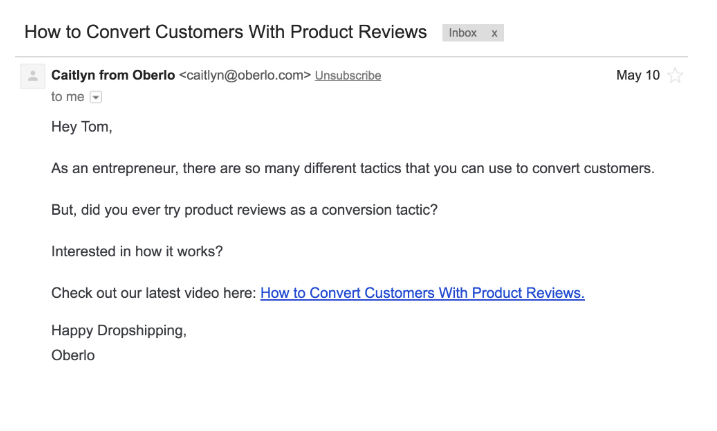Click the Inbox label tag

(x=462, y=33)
